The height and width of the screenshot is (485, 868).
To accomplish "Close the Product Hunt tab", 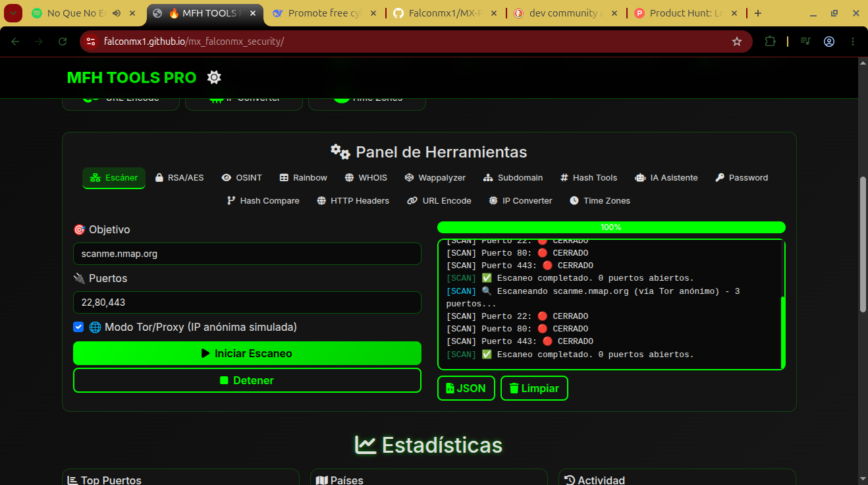I will [x=734, y=13].
